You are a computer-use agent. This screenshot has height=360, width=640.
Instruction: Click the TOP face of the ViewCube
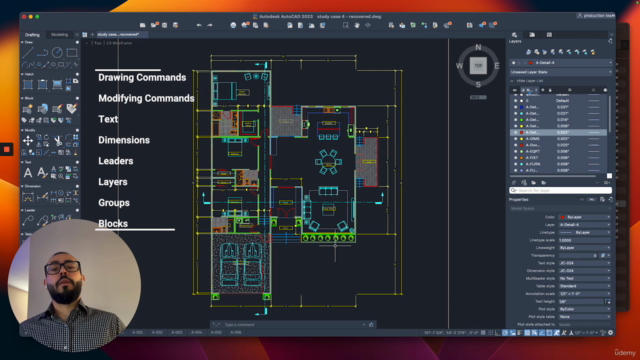point(478,66)
